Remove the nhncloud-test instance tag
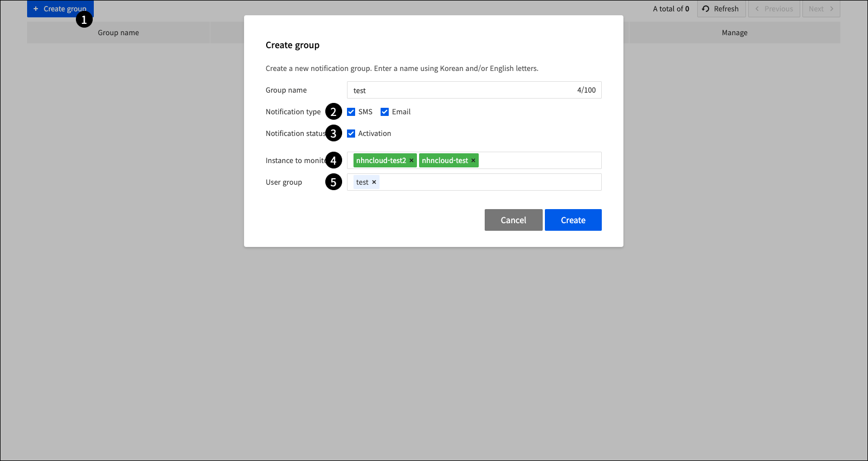868x461 pixels. click(473, 160)
